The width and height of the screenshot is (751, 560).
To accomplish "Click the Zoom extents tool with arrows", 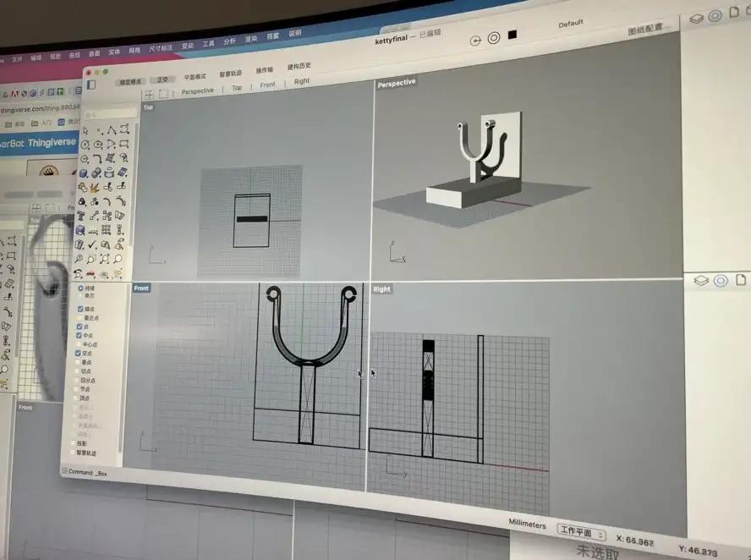I will click(x=105, y=259).
